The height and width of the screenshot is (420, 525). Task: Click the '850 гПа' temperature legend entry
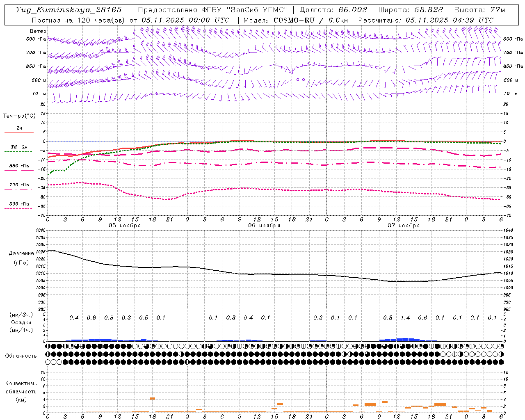coord(19,166)
